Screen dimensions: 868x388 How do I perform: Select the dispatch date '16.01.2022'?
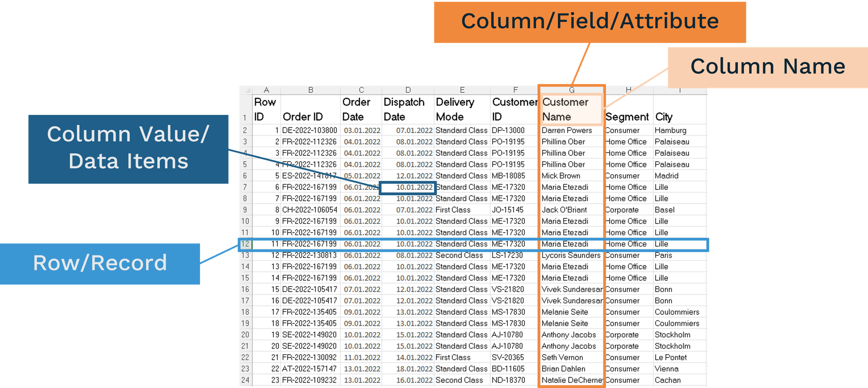[x=408, y=380]
